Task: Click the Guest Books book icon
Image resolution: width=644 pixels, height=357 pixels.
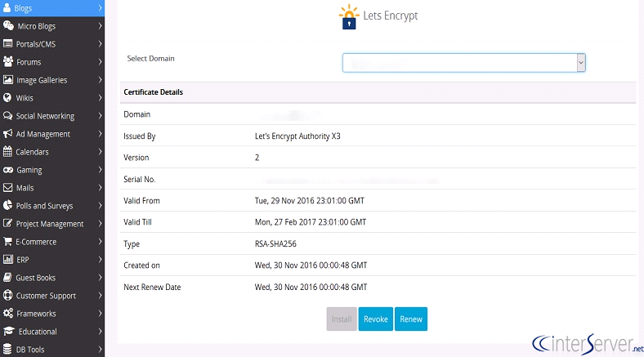Action: tap(7, 278)
